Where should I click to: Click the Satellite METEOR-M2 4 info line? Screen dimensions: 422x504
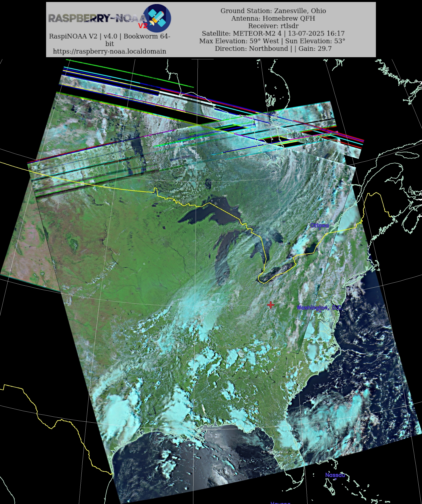point(273,33)
